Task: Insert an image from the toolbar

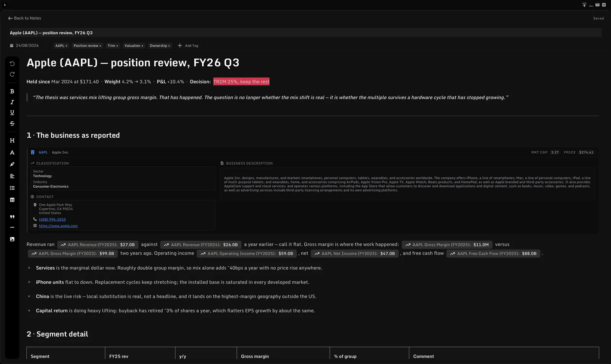Action: 12,239
